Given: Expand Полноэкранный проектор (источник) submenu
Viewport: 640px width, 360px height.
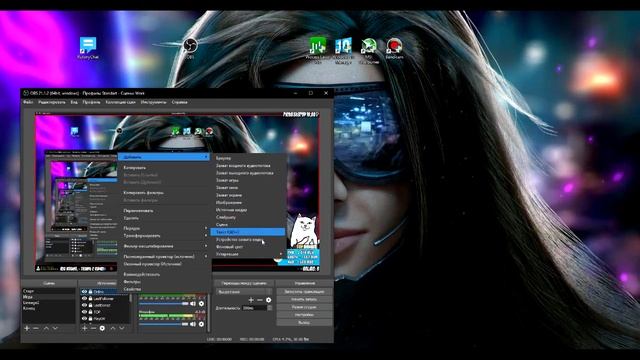Looking at the screenshot, I should (x=164, y=257).
